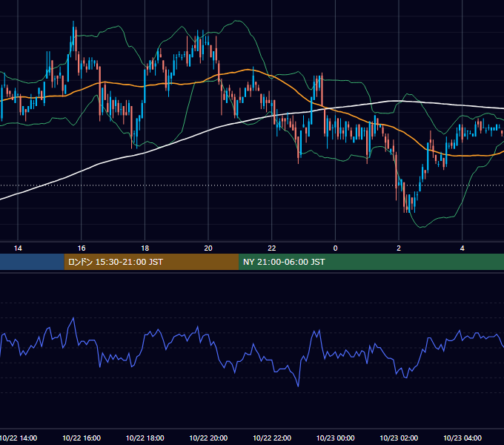Click the ロンドン 15:30-21:00 JST session bar
This screenshot has height=445, width=504.
point(151,262)
